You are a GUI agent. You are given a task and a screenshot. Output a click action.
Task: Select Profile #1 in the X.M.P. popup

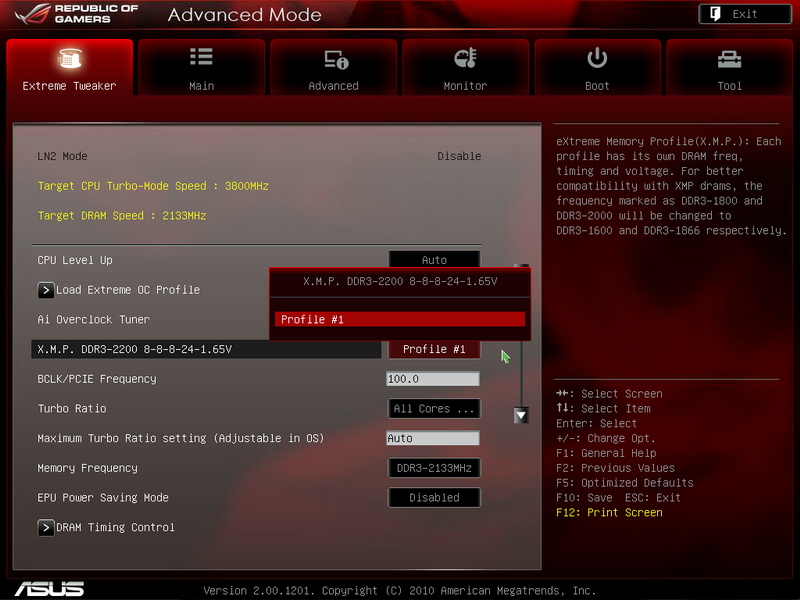coord(400,319)
